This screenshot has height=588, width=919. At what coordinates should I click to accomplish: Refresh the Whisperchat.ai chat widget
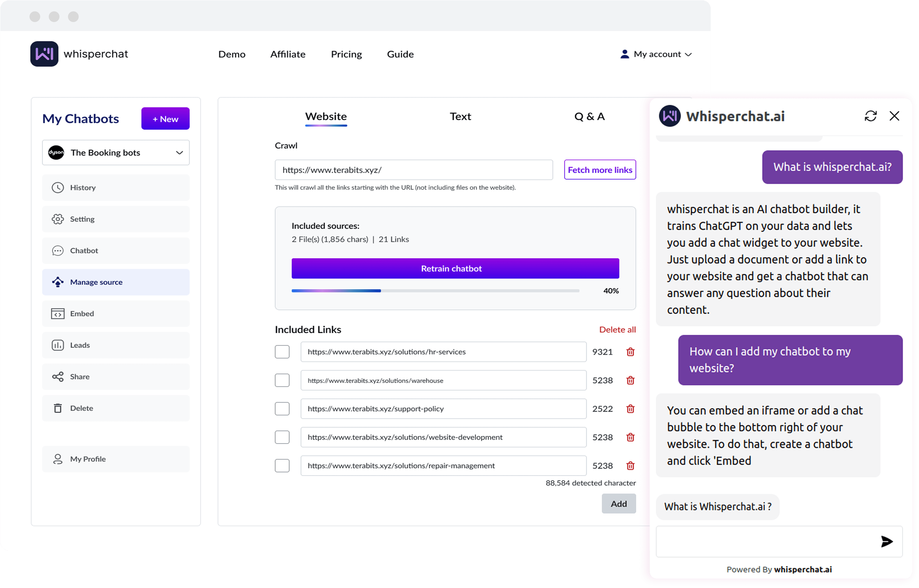click(871, 116)
